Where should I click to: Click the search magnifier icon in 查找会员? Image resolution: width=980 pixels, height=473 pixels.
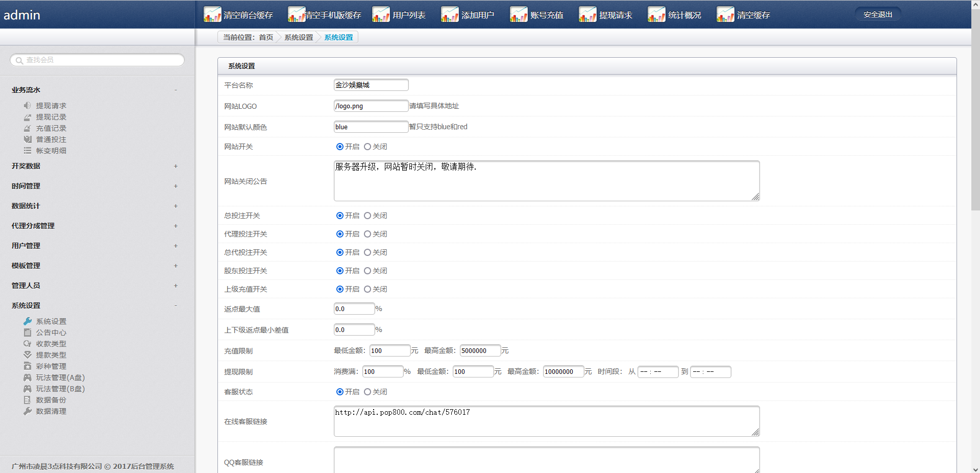pyautogui.click(x=19, y=60)
